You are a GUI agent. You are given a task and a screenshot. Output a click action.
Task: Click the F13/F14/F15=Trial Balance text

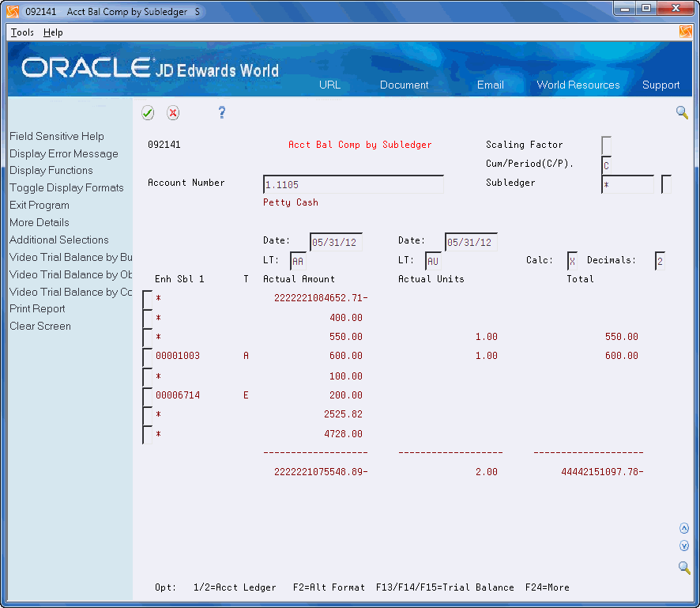[445, 587]
